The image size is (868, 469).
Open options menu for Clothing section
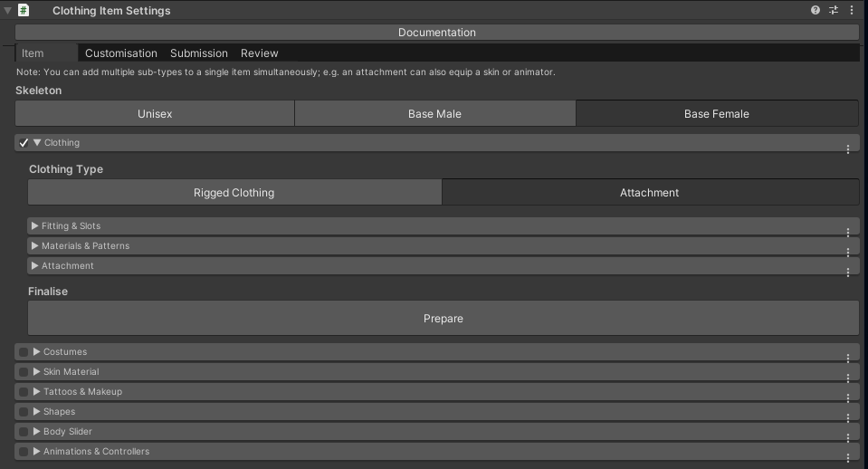click(847, 148)
